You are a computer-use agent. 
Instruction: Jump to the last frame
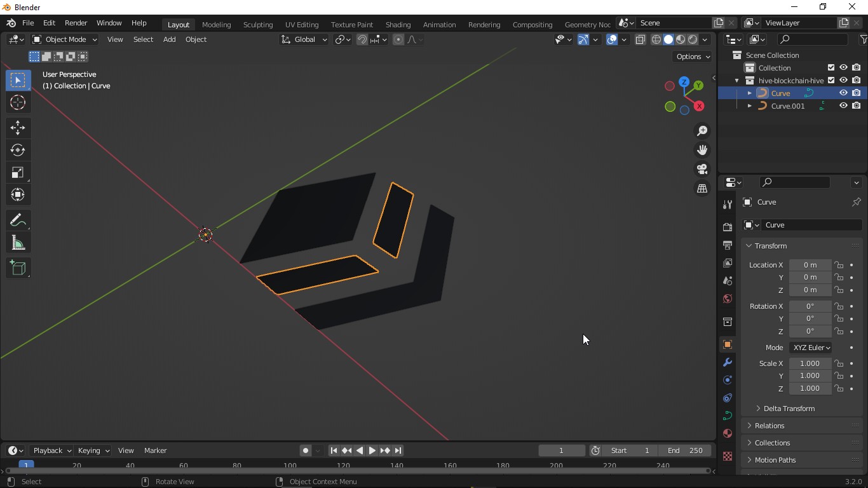398,451
